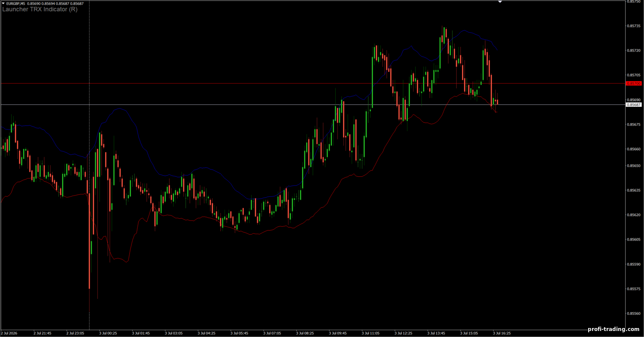Click the white current bid price line
The width and height of the screenshot is (644, 337).
click(x=313, y=105)
